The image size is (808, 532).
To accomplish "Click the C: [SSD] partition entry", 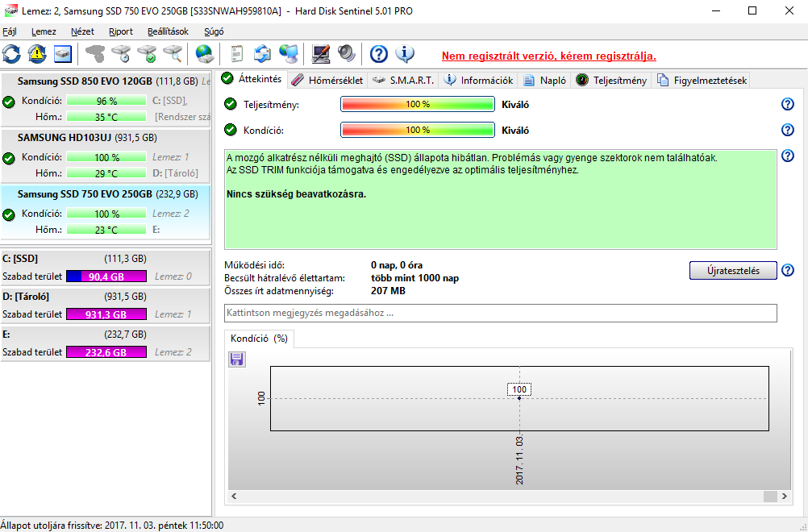I will [x=106, y=268].
